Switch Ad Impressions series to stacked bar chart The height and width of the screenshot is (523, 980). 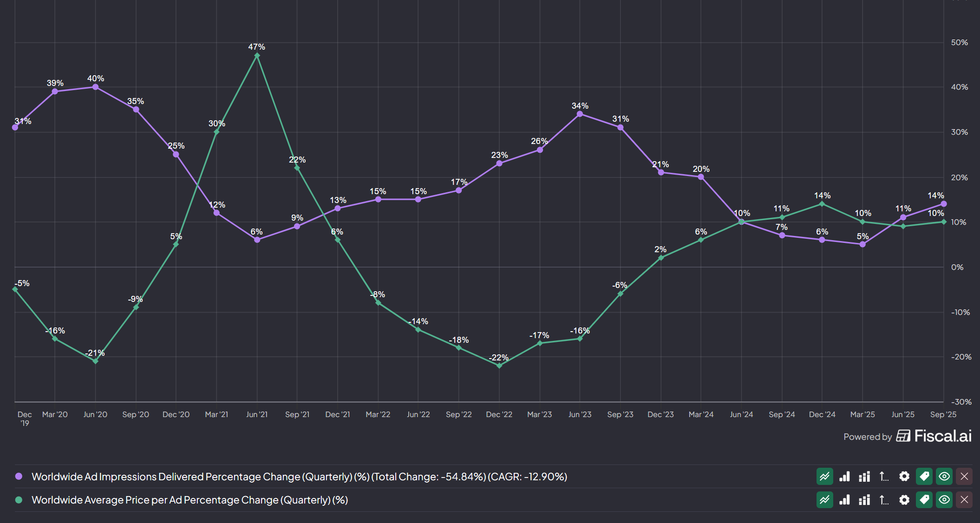tap(864, 477)
